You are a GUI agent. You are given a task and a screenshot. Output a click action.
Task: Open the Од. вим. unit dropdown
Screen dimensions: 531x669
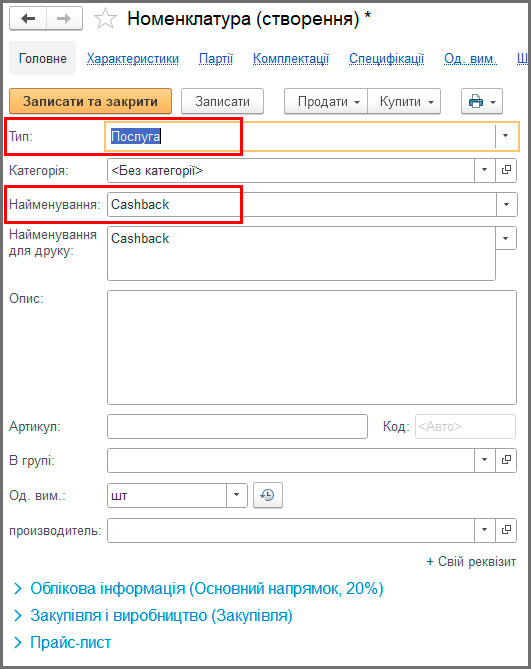236,495
